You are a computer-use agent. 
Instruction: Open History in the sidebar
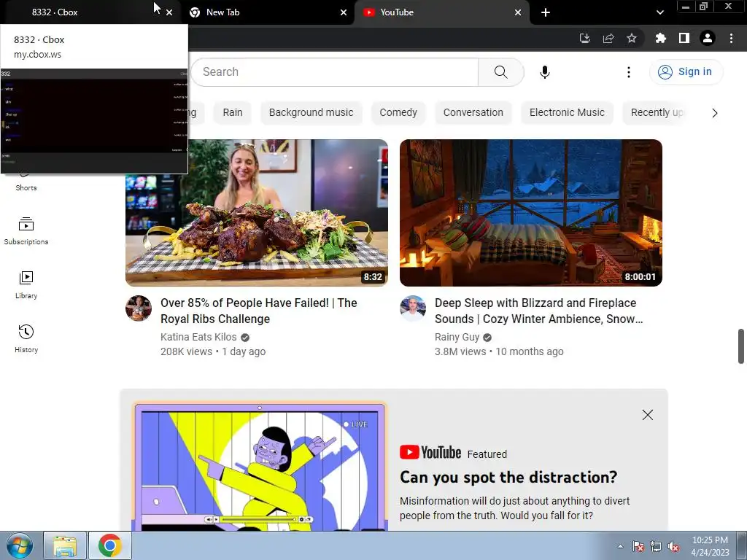coord(26,338)
